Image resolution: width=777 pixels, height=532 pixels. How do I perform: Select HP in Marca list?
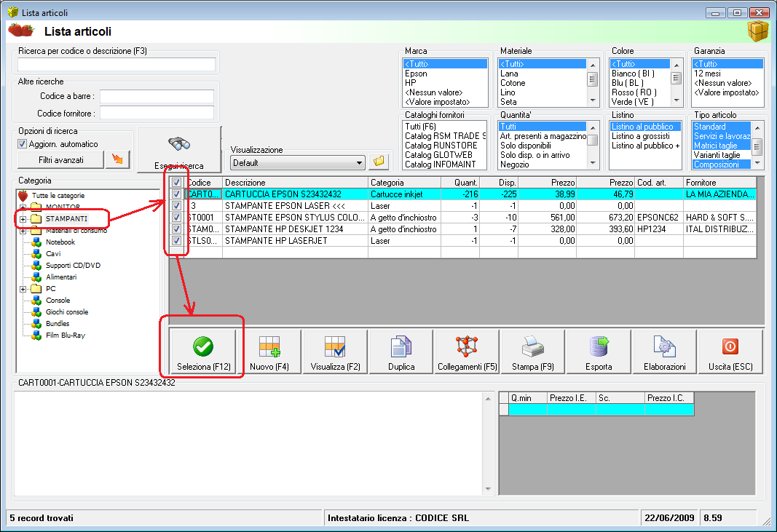coord(410,83)
